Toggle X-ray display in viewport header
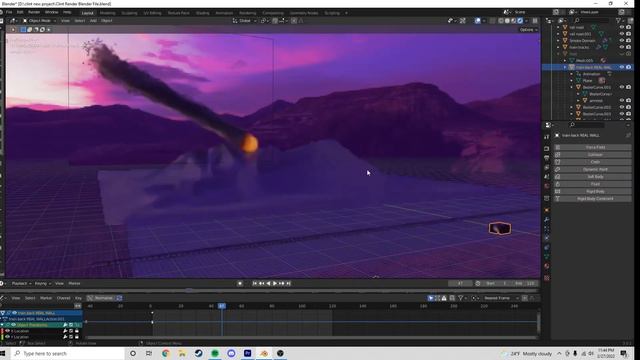Image resolution: width=640 pixels, height=360 pixels. [x=492, y=20]
